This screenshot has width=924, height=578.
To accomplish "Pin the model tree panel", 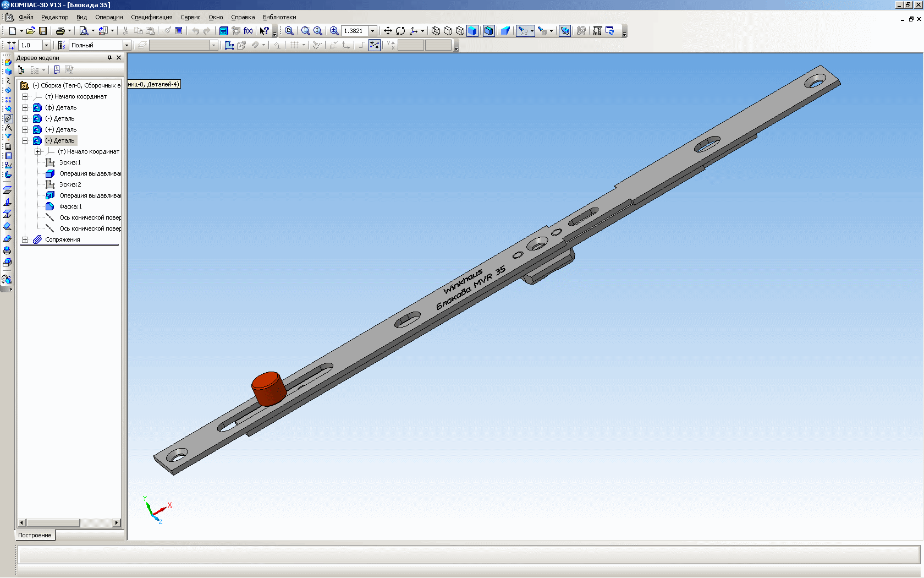I will (109, 58).
